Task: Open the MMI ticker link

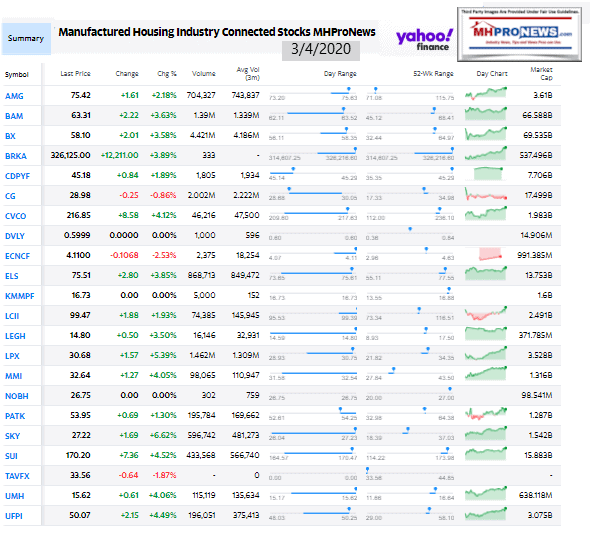Action: click(x=14, y=376)
